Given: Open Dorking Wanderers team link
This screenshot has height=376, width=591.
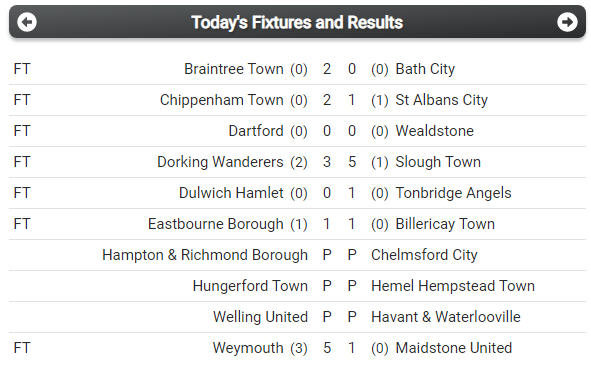Looking at the screenshot, I should [x=220, y=162].
